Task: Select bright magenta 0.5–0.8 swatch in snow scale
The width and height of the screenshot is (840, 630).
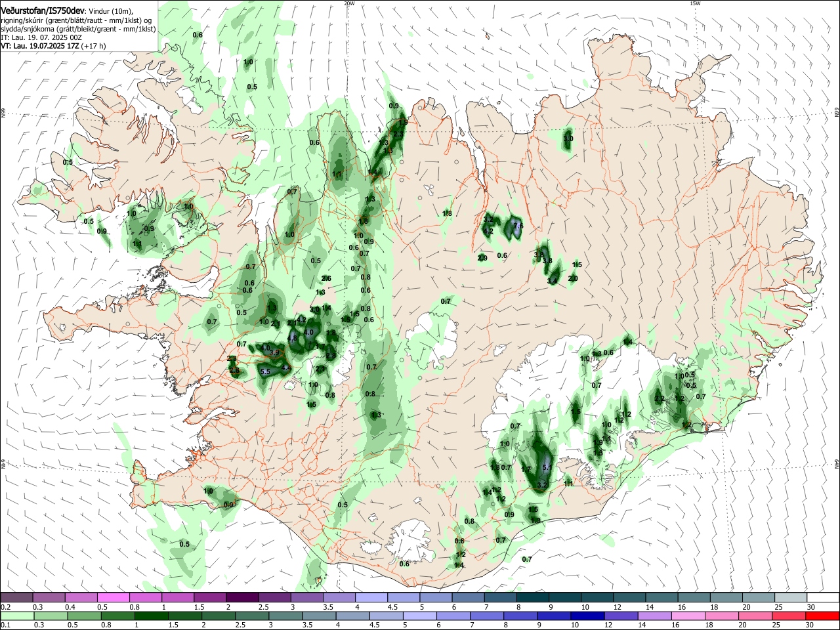Action: pos(113,598)
